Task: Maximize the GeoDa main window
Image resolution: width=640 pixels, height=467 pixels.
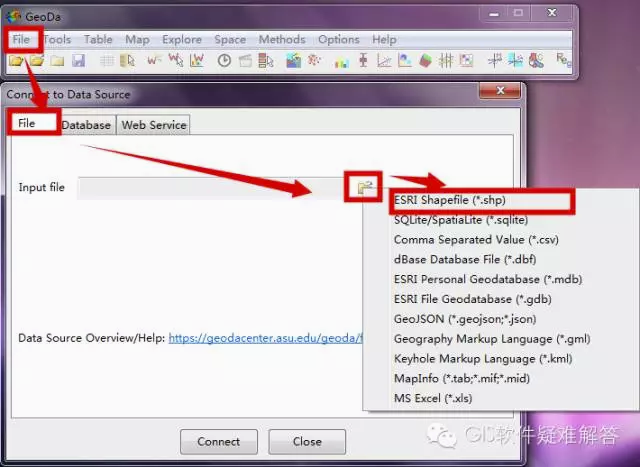Action: (x=518, y=13)
